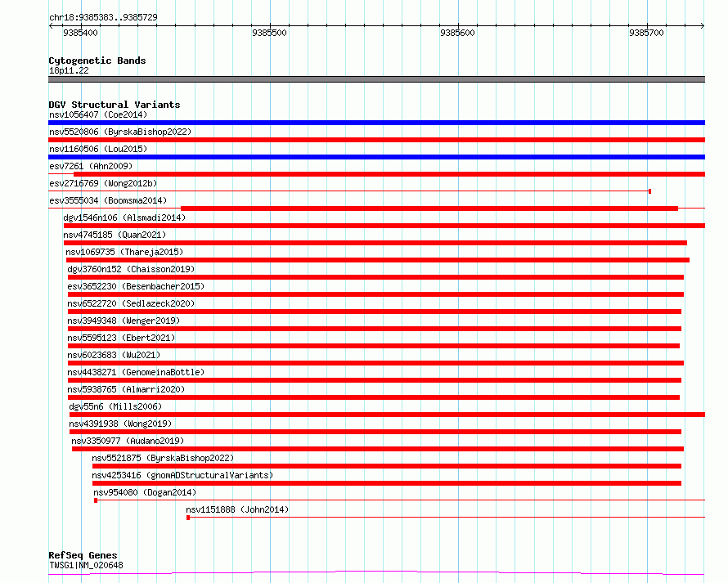Viewport: 728px width, 583px height.
Task: Click the magenta TWSG1 gene line
Action: 376,573
